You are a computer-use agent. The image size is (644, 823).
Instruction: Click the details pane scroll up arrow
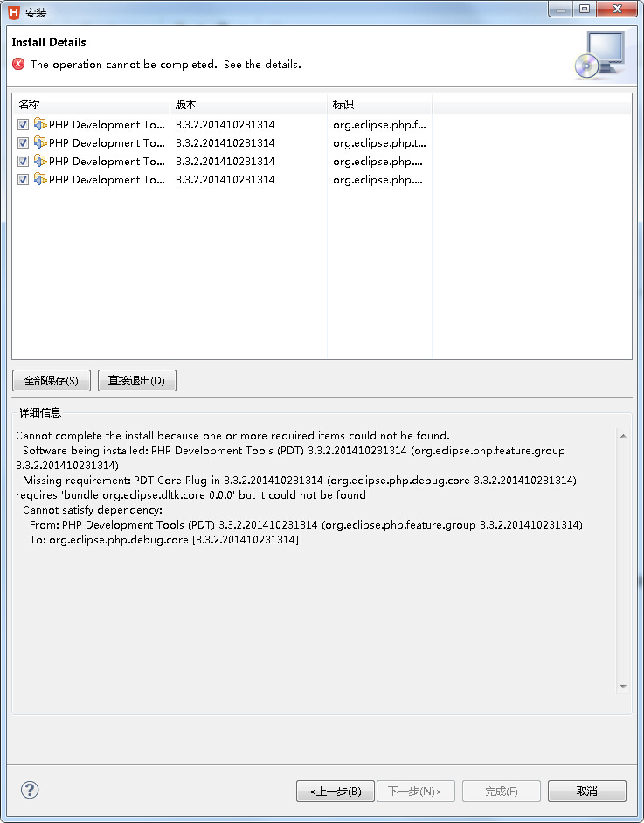point(623,436)
